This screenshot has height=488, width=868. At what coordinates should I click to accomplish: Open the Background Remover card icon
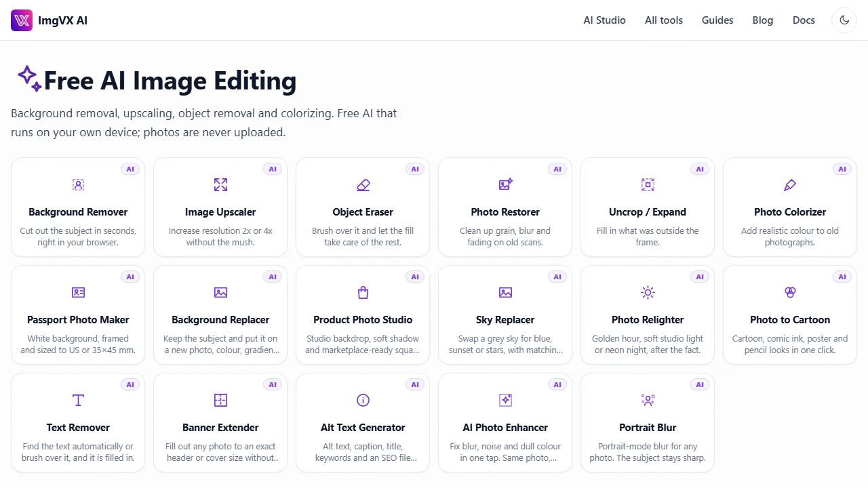[x=78, y=185]
